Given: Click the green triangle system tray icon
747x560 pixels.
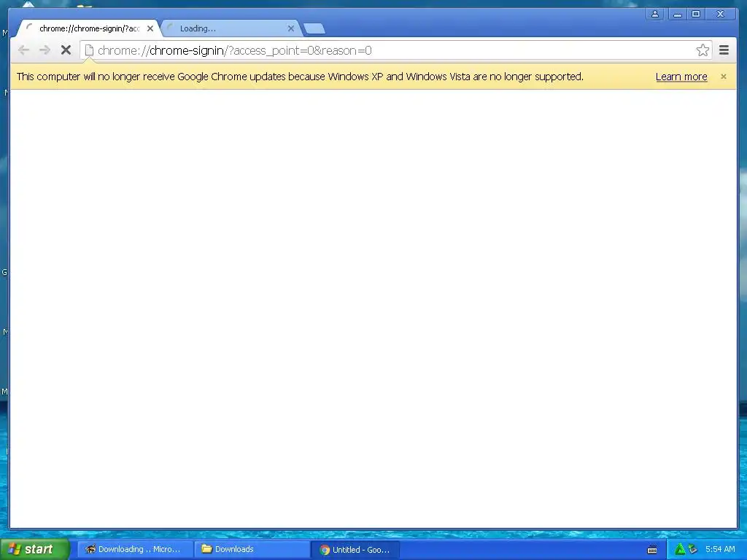Looking at the screenshot, I should [x=679, y=550].
